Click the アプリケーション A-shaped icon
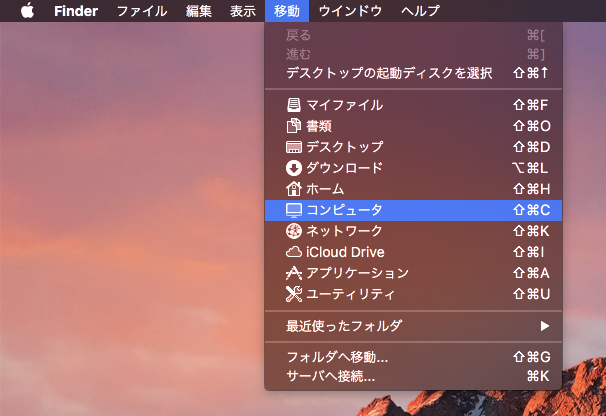 [x=294, y=273]
